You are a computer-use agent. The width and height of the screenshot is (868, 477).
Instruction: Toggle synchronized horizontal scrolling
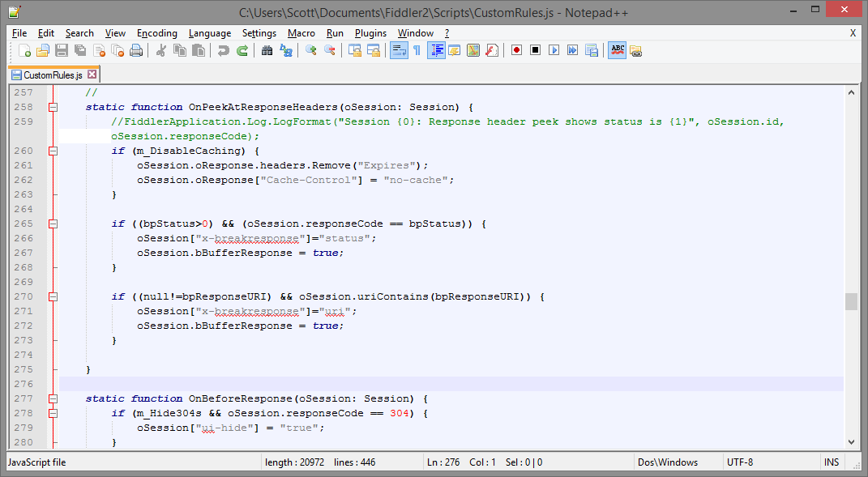coord(373,51)
